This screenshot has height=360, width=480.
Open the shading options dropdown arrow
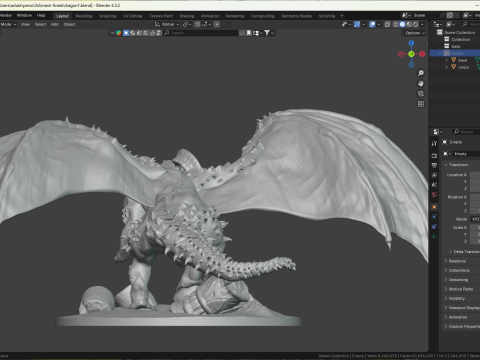[422, 24]
